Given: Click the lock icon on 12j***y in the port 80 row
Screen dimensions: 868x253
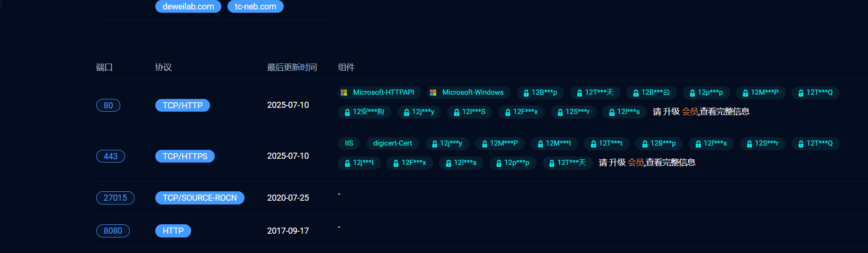Looking at the screenshot, I should [406, 112].
